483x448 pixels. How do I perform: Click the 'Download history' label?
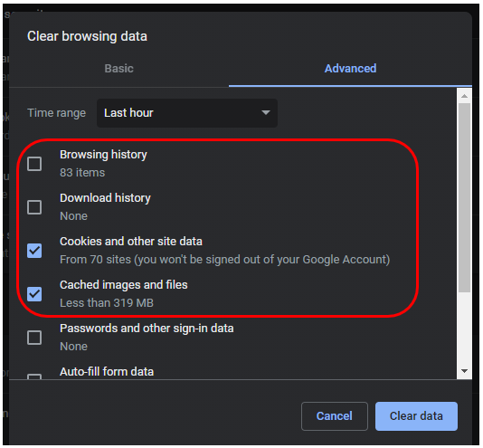(x=105, y=198)
